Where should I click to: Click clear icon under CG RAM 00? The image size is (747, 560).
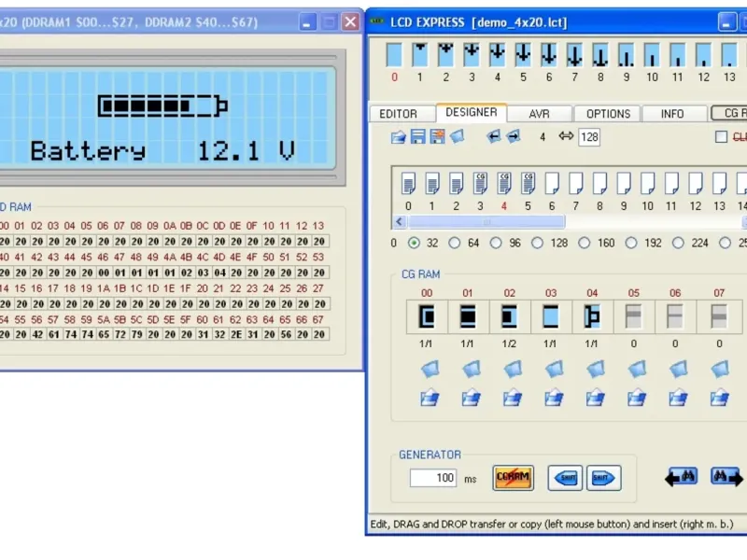tap(430, 369)
